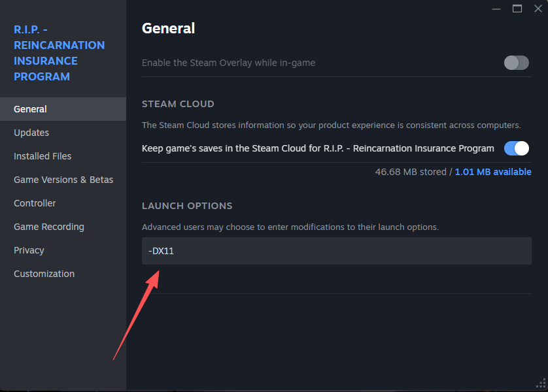Open the Updates settings page

click(31, 133)
